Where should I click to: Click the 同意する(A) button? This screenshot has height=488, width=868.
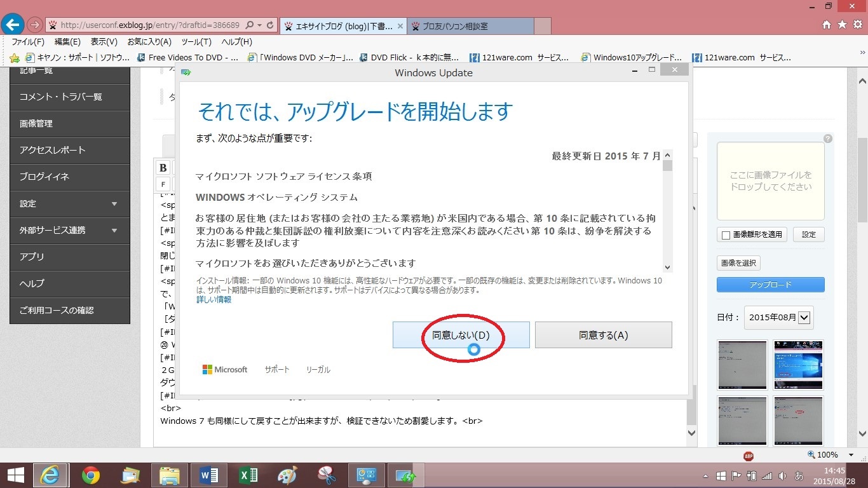tap(603, 335)
